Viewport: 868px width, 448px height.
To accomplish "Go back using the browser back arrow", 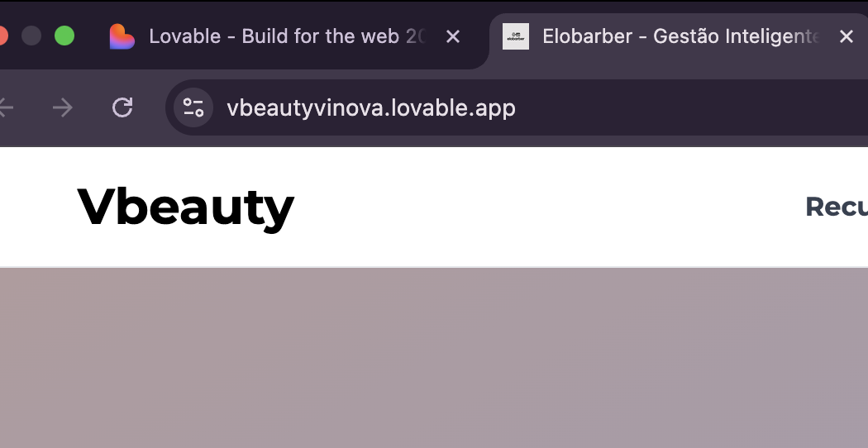I will [5, 107].
